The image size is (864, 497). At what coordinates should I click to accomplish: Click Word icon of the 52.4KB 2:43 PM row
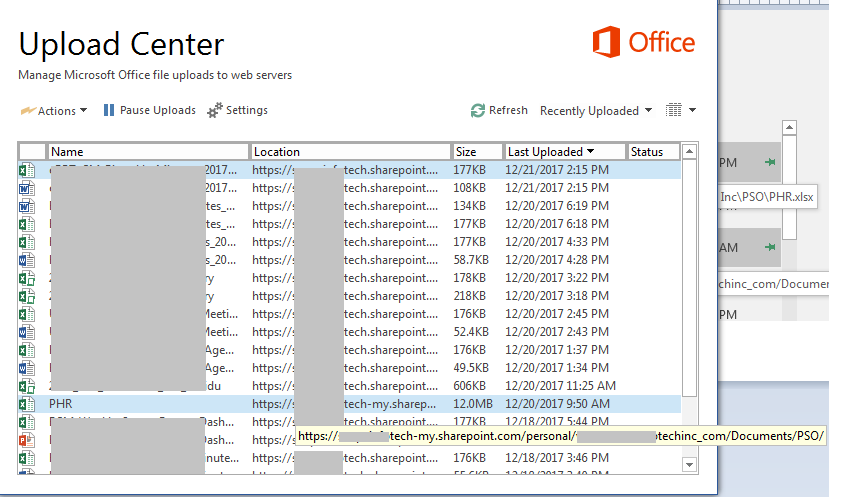(26, 332)
